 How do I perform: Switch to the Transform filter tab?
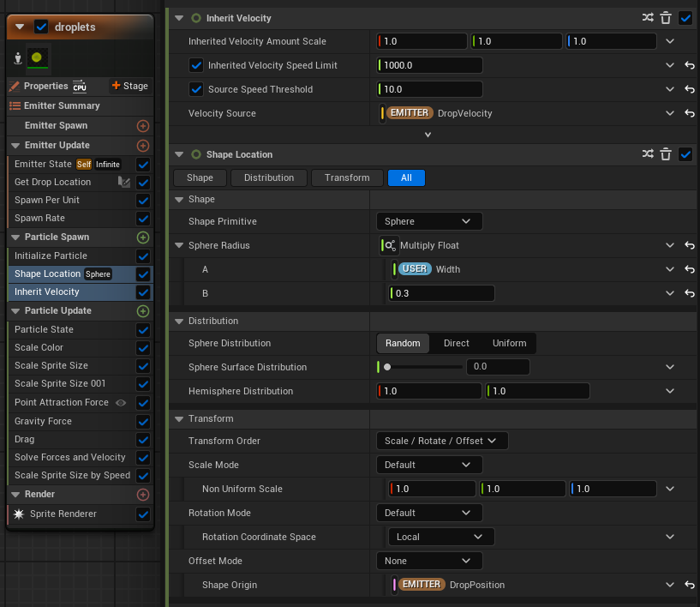(347, 177)
